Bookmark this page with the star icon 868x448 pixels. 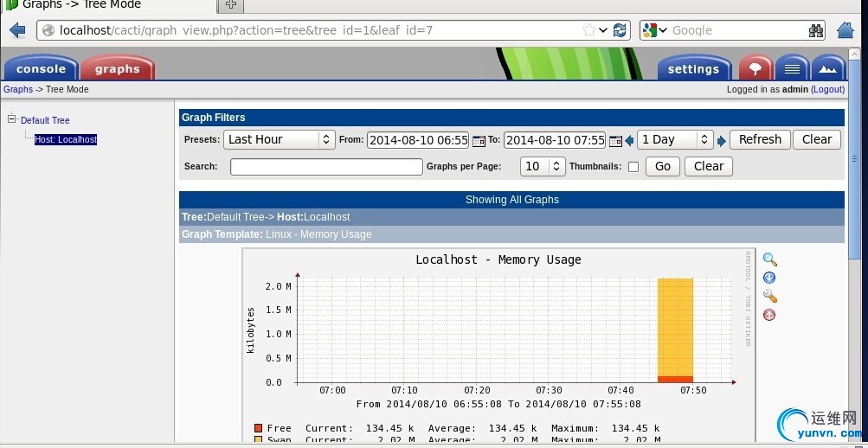[x=589, y=30]
